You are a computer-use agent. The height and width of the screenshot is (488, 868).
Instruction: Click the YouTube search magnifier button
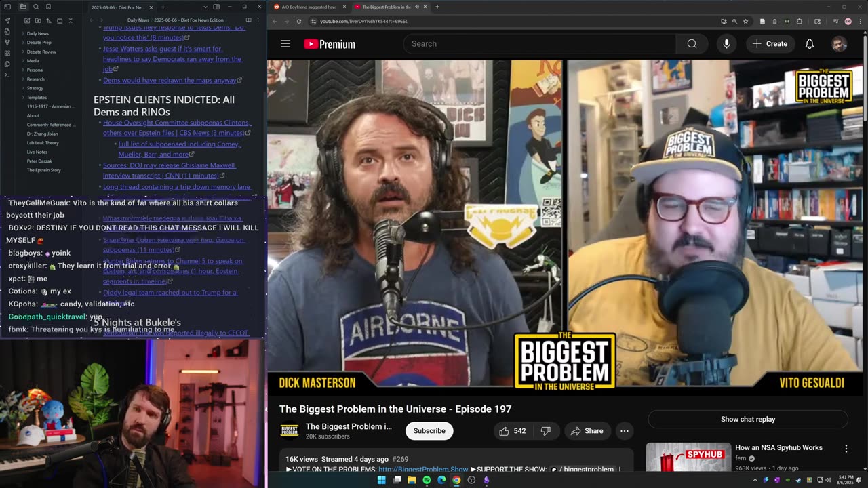tap(692, 44)
